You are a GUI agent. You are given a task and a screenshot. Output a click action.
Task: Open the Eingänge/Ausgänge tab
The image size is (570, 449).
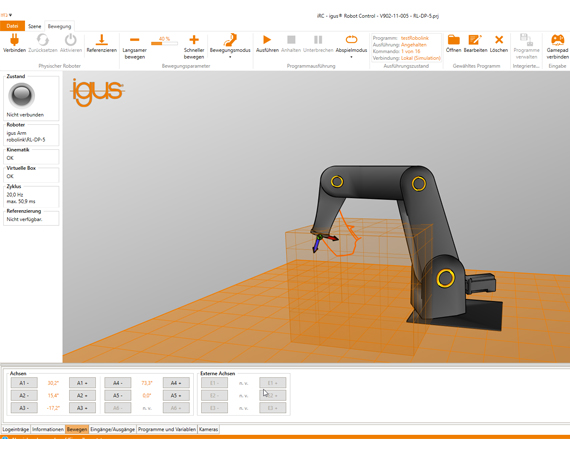112,429
